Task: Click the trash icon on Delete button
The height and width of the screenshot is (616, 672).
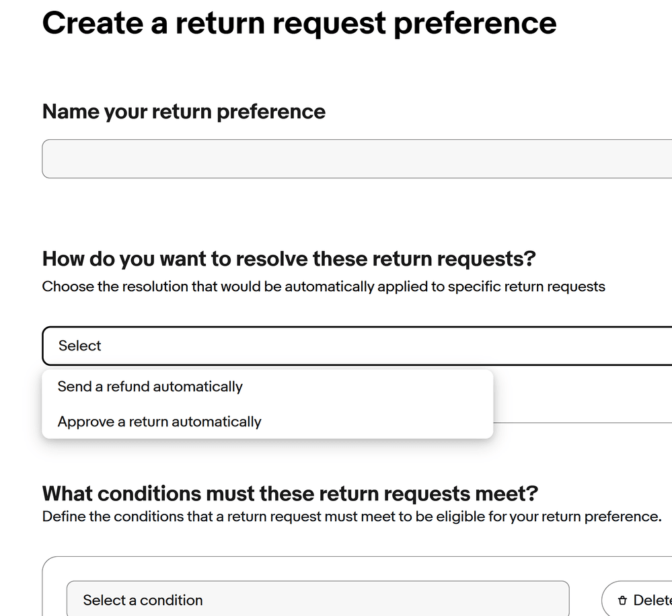Action: [x=622, y=601]
